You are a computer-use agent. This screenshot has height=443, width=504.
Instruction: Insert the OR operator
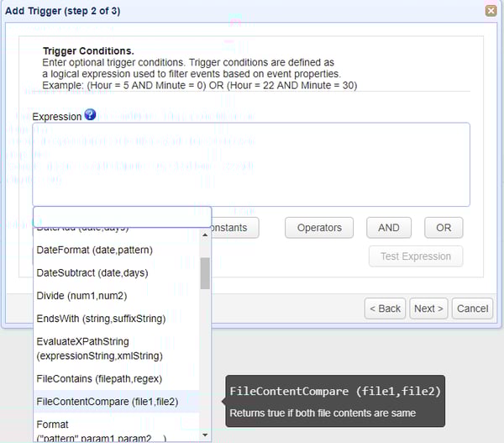[x=444, y=228]
